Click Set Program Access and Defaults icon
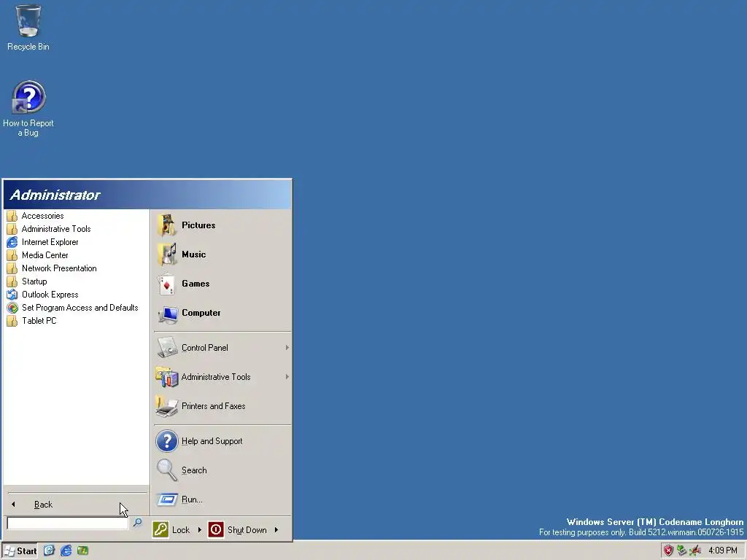The image size is (747, 560). coord(12,308)
